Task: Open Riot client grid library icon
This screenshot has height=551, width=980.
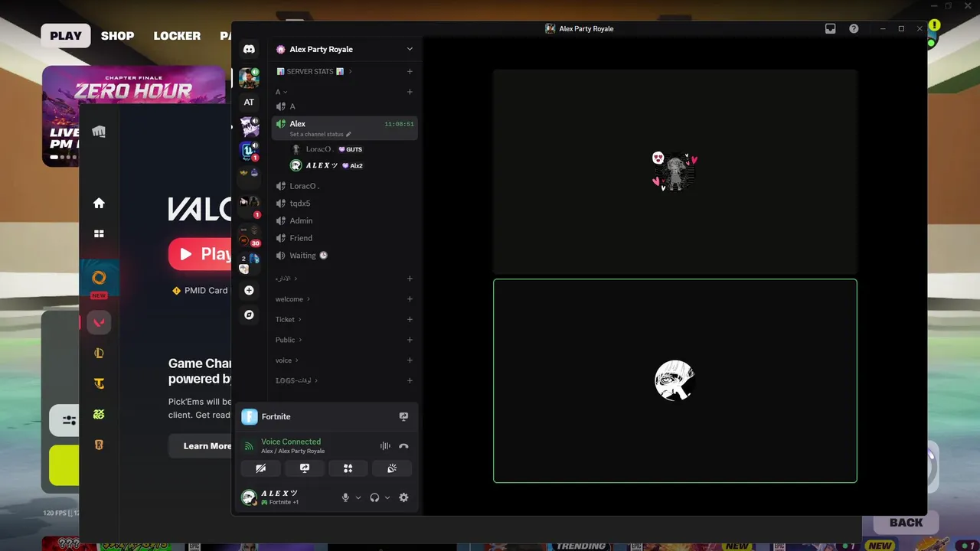Action: click(99, 233)
